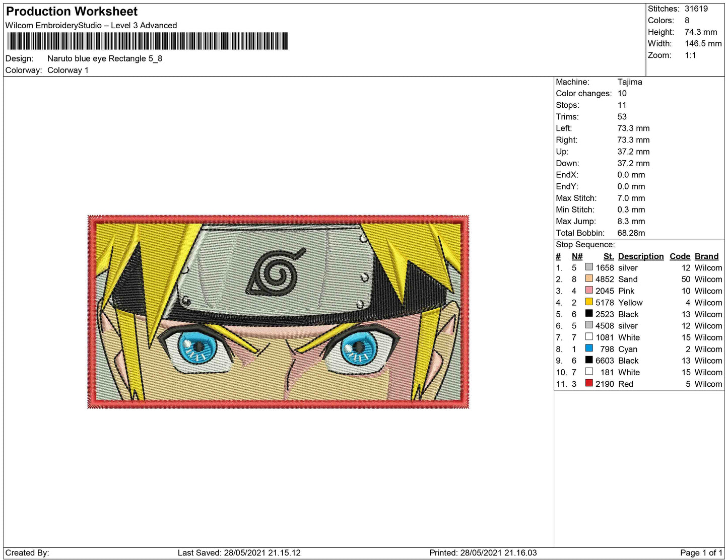Select the Total Bobbin value "68.28m"
This screenshot has height=560, width=728.
coord(631,233)
